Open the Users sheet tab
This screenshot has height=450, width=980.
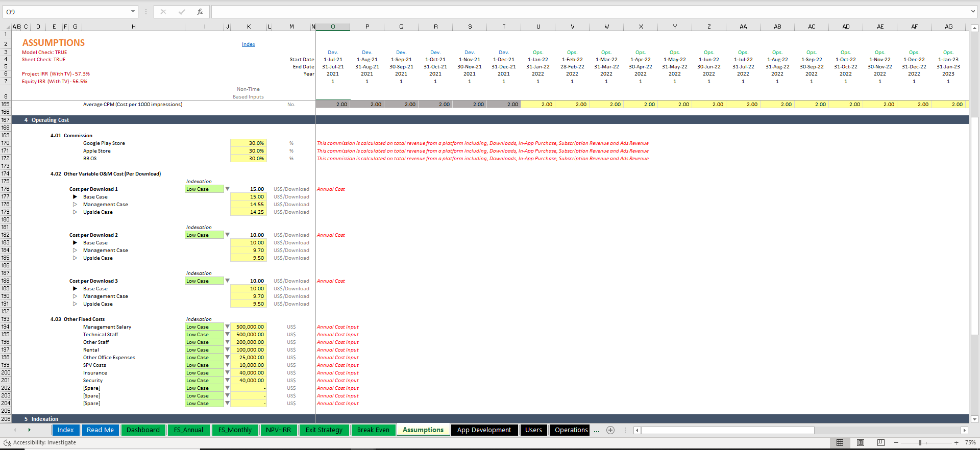coord(533,430)
